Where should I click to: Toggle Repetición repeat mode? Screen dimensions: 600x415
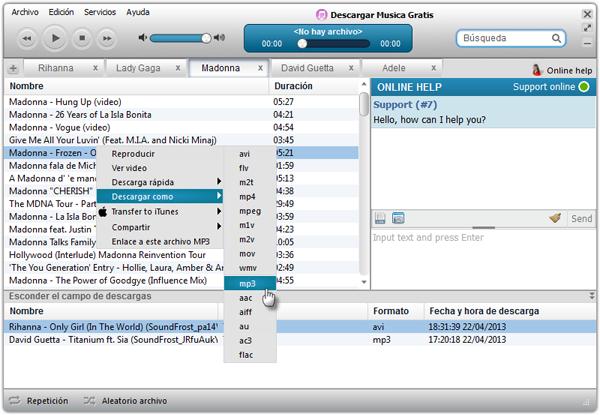coord(38,401)
